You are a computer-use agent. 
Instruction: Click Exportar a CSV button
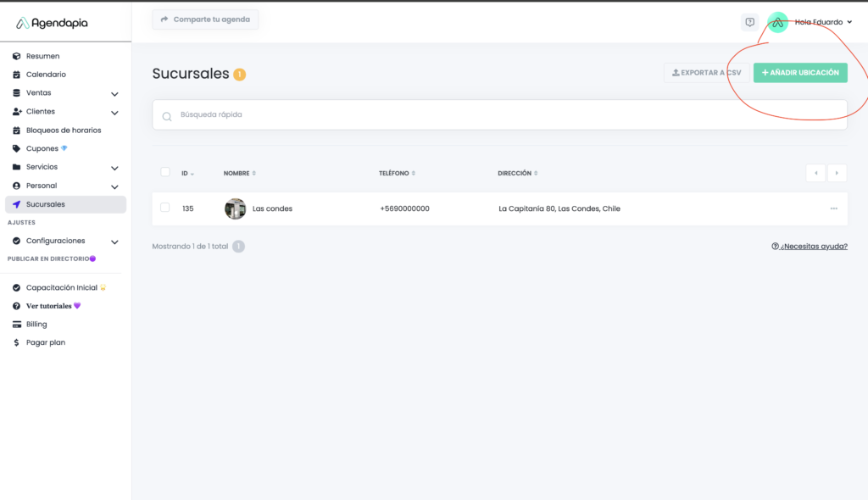[706, 73]
